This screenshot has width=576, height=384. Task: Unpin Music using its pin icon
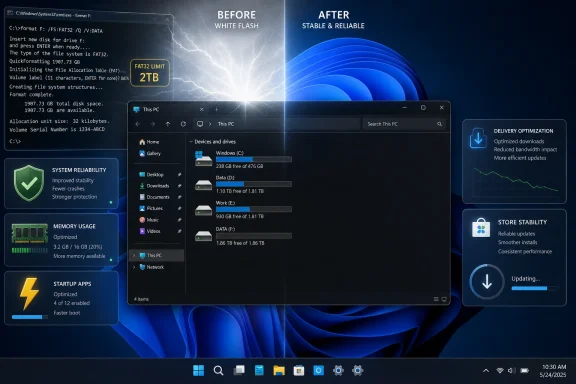179,220
